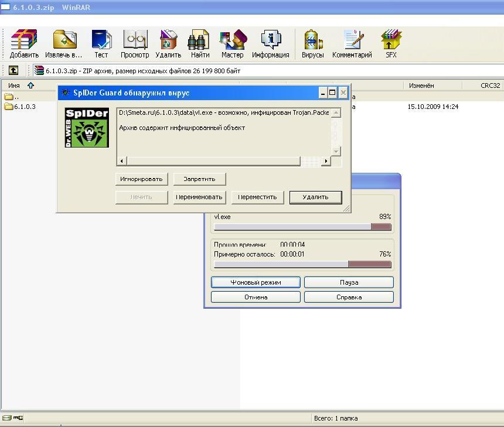The width and height of the screenshot is (504, 427).
Task: Click the Добавить (Add) toolbar icon
Action: pos(24,42)
